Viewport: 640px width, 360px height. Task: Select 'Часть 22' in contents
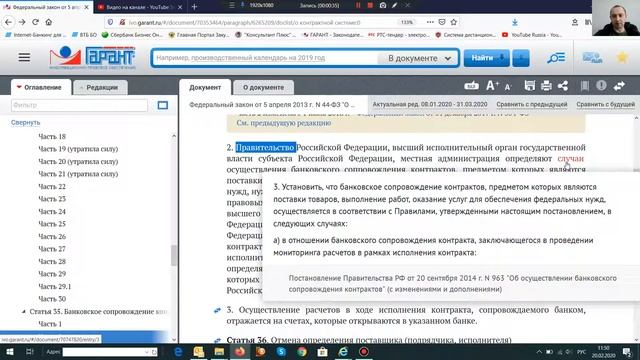[52, 187]
